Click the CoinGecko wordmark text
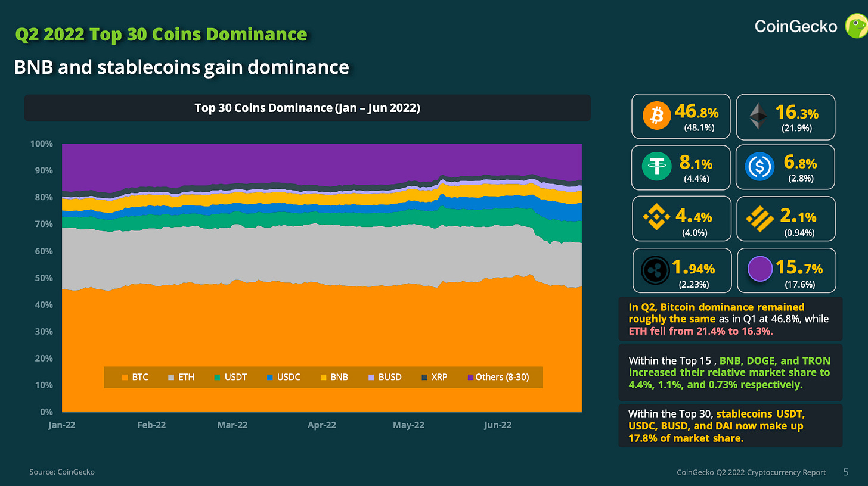Screen dimensions: 868x486 [x=796, y=26]
